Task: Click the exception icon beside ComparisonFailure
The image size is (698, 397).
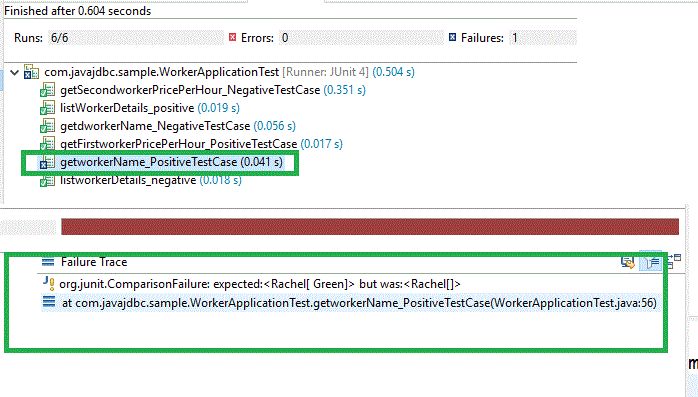Action: (49, 284)
